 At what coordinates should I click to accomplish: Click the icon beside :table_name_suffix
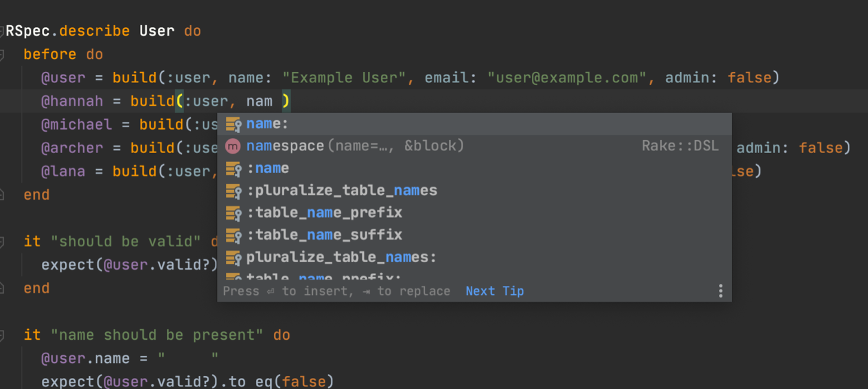click(233, 235)
